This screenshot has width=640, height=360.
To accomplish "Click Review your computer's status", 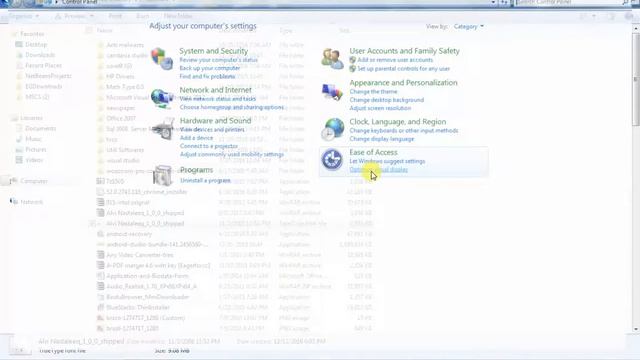I will click(218, 60).
